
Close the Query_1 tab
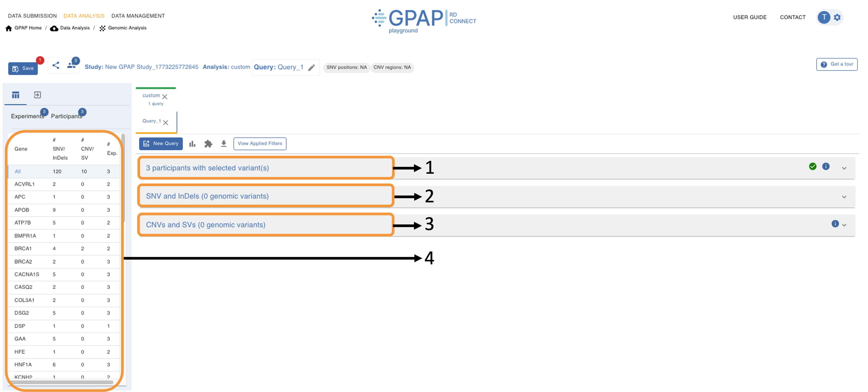pyautogui.click(x=166, y=122)
